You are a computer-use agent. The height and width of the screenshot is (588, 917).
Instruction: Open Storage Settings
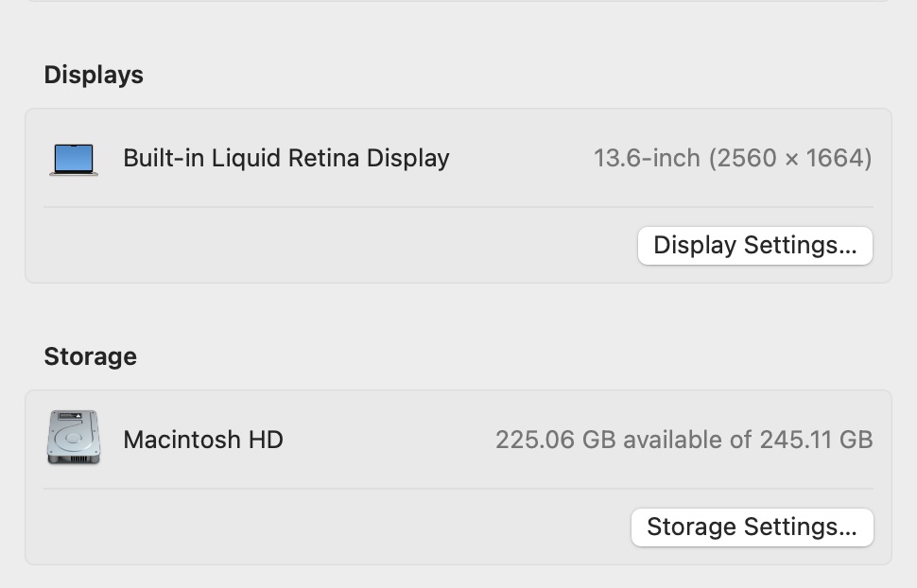click(x=752, y=527)
